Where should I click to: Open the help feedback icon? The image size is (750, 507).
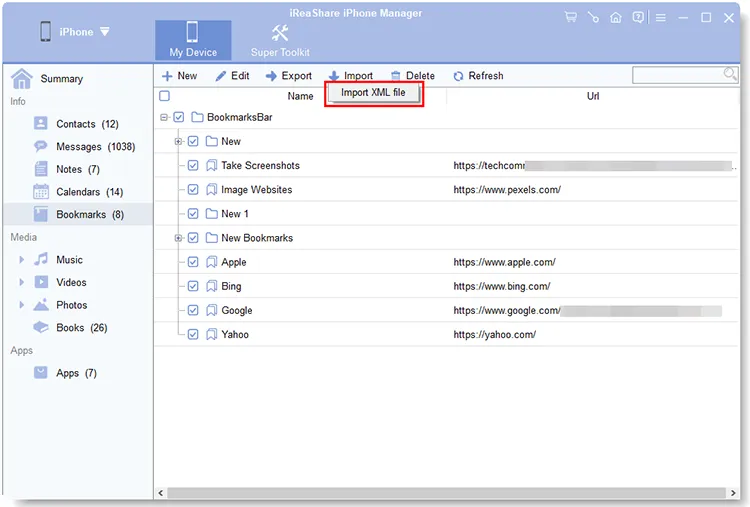(x=638, y=18)
